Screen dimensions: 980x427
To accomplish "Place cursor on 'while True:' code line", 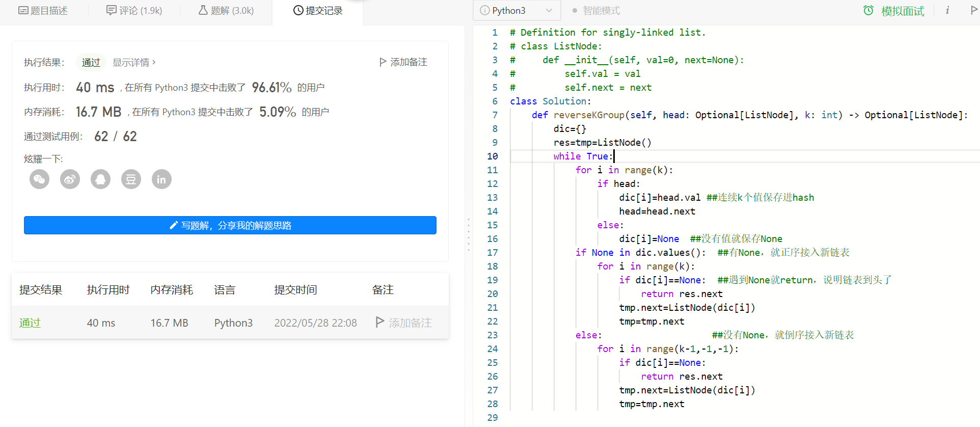I will 583,156.
